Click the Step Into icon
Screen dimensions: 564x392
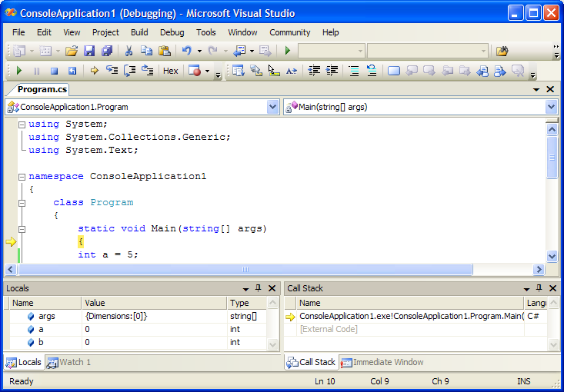112,71
